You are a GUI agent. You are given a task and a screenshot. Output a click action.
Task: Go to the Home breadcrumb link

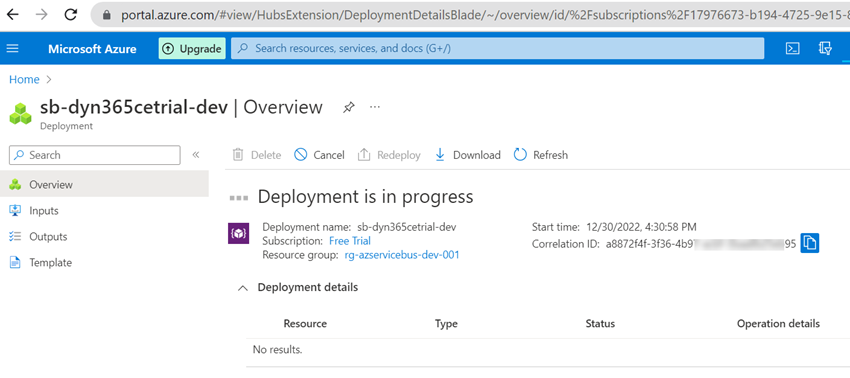pos(24,80)
